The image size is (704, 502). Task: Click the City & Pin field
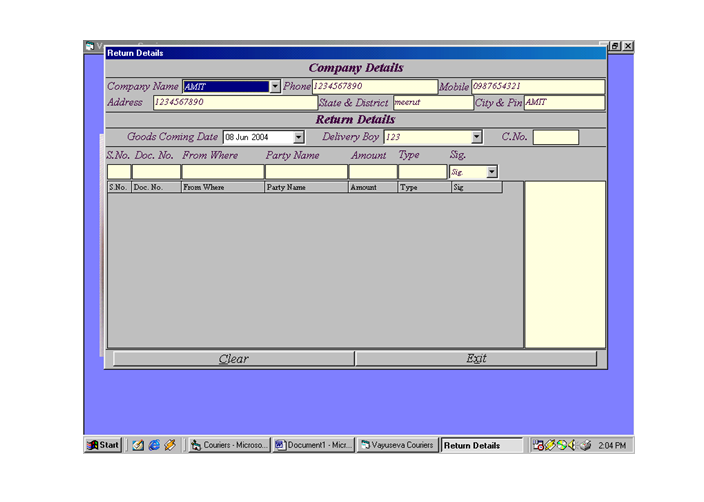tap(564, 102)
